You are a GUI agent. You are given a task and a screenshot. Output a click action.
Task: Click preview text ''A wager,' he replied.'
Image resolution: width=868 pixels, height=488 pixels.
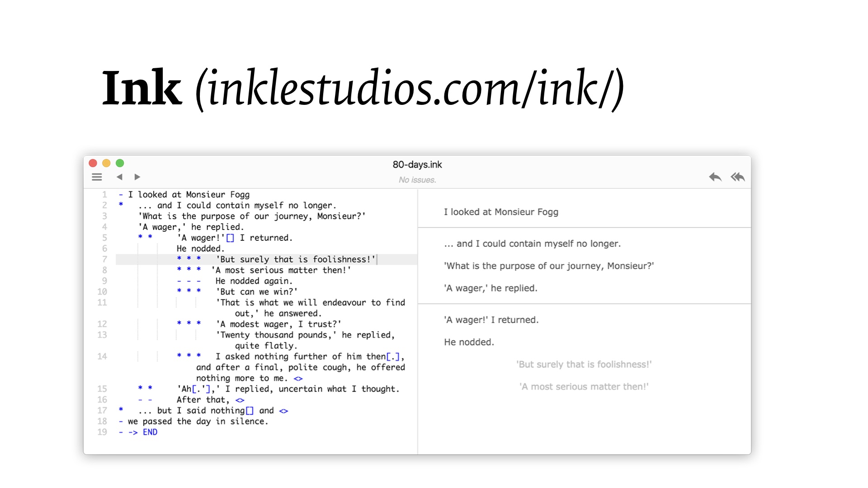tap(491, 288)
